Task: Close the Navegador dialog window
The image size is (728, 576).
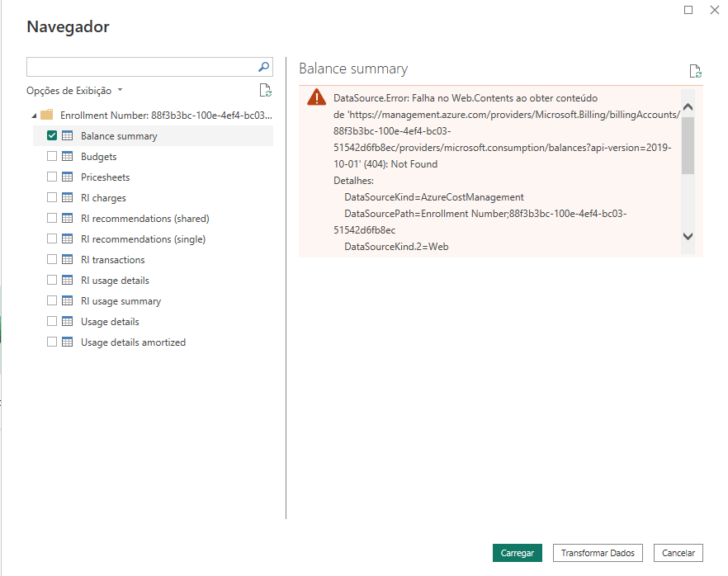Action: [715, 10]
